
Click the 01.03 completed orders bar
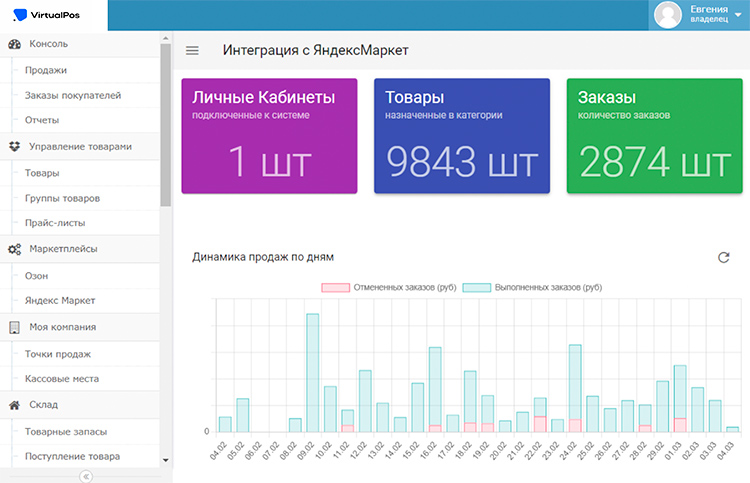click(680, 392)
